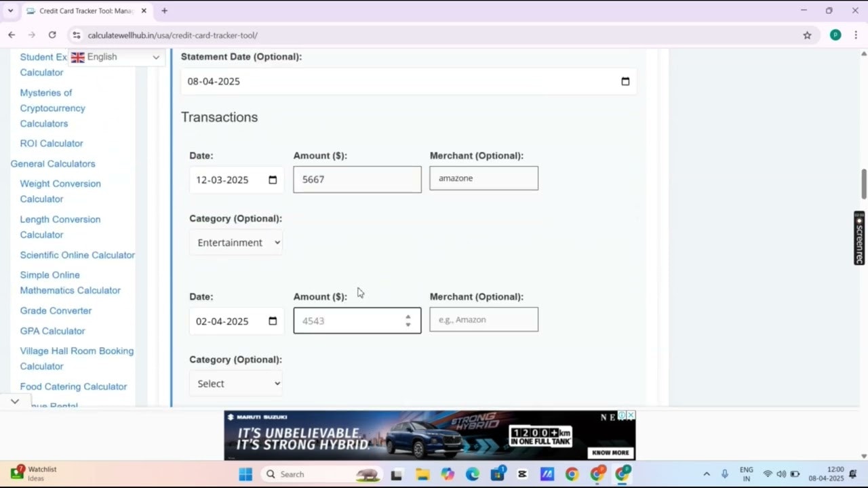Show hidden system tray icons
868x488 pixels.
707,474
